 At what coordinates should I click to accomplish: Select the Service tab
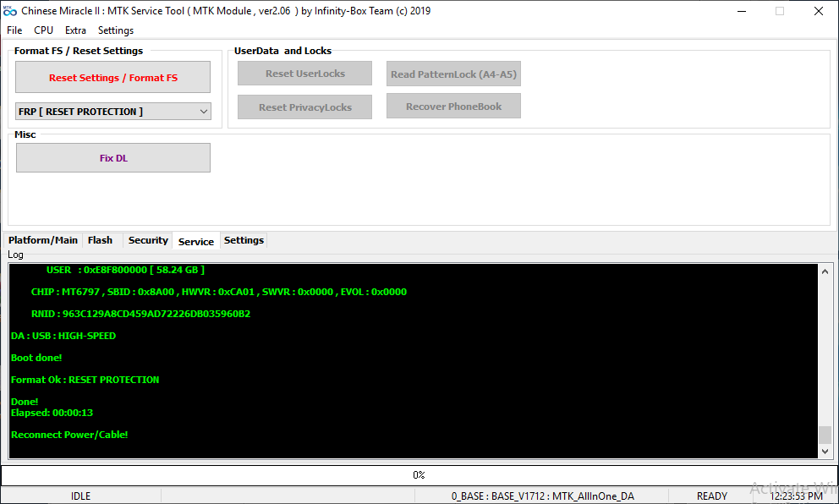[x=196, y=241]
